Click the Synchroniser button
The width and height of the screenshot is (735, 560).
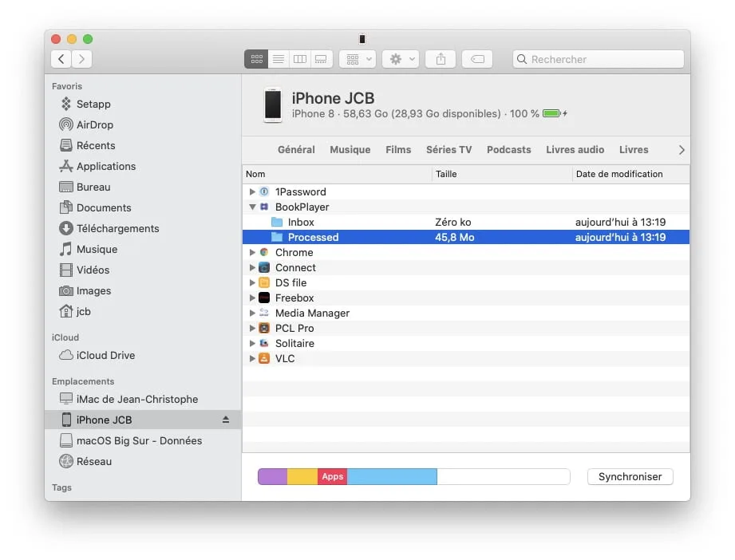pos(630,476)
